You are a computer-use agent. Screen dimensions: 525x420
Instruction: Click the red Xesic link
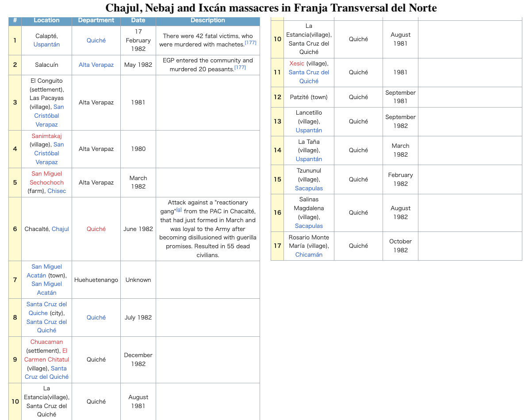point(297,64)
